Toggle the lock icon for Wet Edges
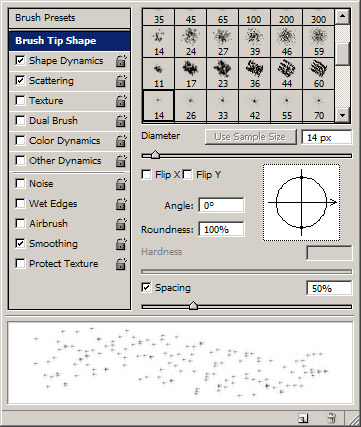Screen dimensions: 361x427 click(x=121, y=204)
